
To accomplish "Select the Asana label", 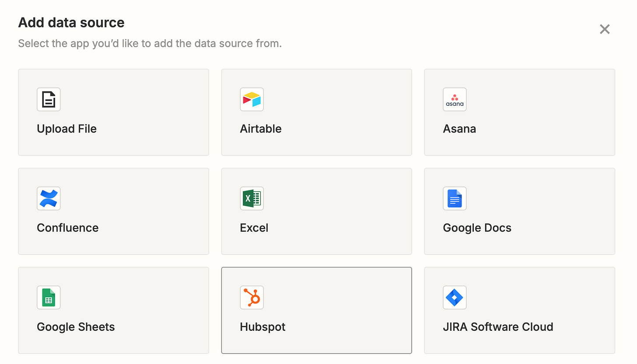I will [459, 129].
